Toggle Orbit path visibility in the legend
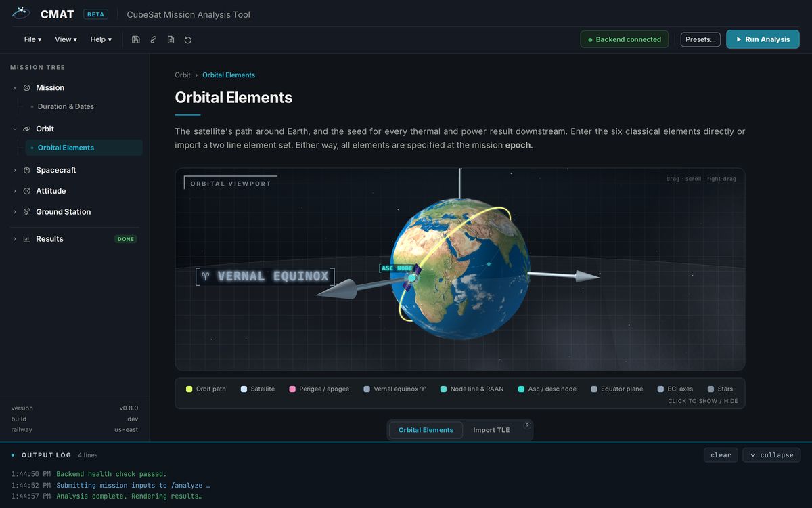 point(206,389)
